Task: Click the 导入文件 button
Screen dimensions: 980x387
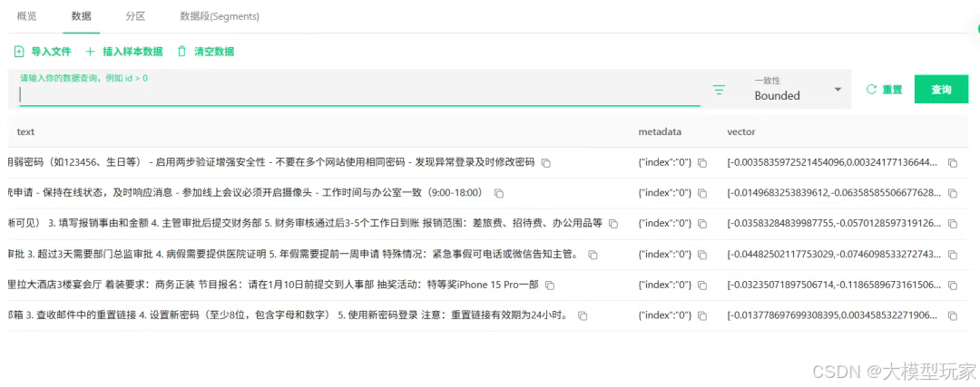Action: (43, 51)
